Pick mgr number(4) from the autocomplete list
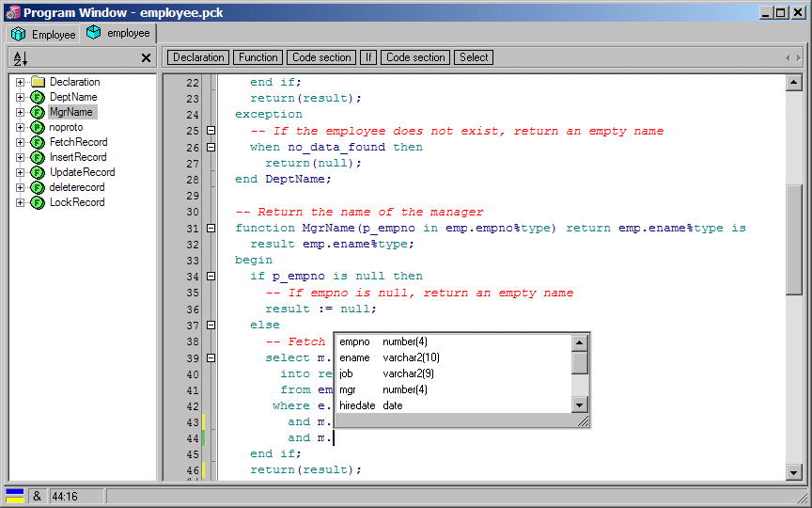Image resolution: width=812 pixels, height=508 pixels. point(454,389)
